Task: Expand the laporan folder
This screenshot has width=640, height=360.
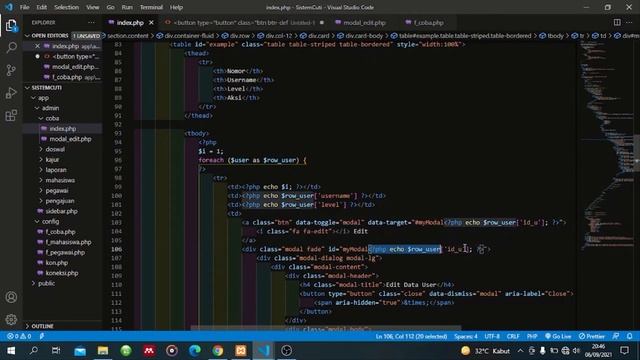Action: [x=62, y=170]
